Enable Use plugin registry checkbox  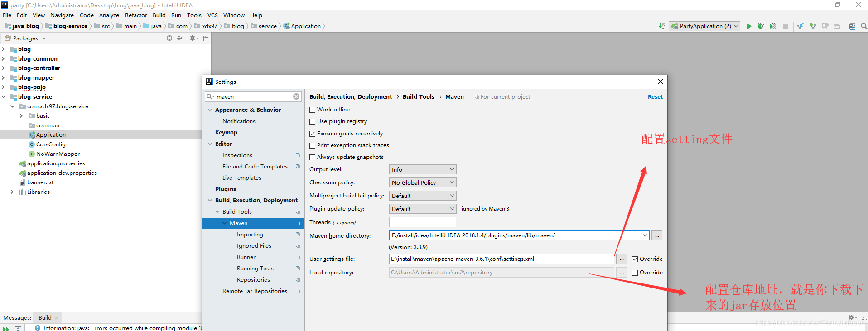312,121
